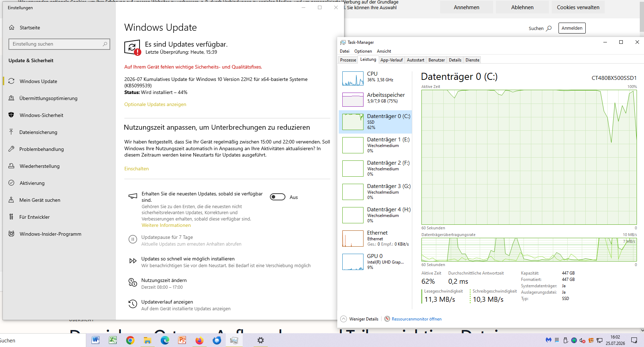Click the Ressourcenmonitor icon in Task-Manager
Screen dimensions: 644x347
coord(387,319)
